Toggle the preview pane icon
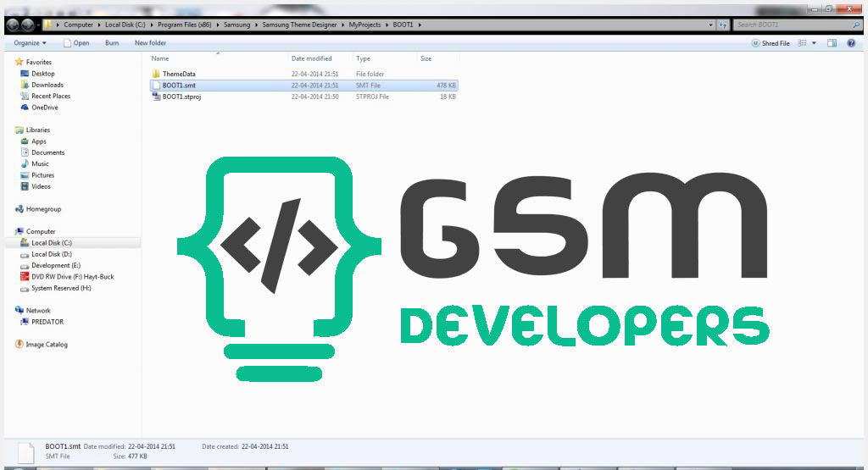This screenshot has height=470, width=868. click(x=832, y=43)
